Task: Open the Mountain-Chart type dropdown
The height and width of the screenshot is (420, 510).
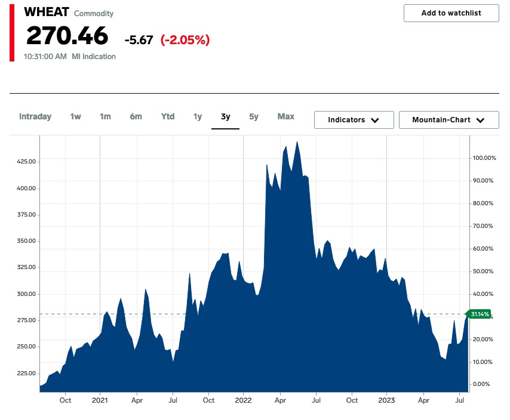Action: pos(449,120)
